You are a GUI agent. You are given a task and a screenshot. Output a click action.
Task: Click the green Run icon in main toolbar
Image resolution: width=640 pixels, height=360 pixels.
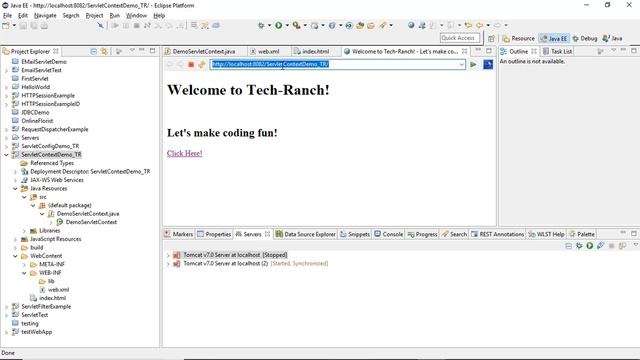[279, 26]
